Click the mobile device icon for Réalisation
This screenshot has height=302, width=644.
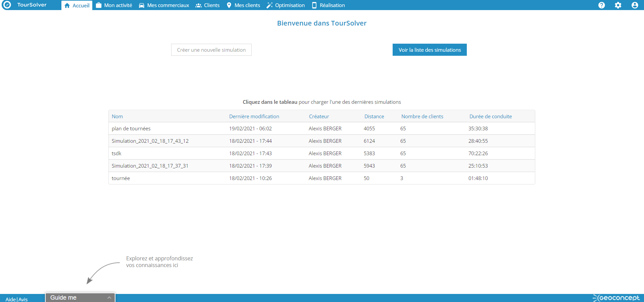click(x=314, y=5)
